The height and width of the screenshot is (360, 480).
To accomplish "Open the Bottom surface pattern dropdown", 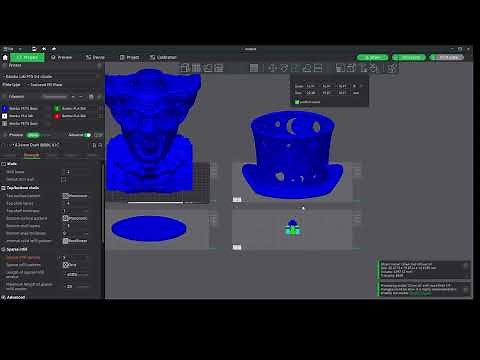I will pyautogui.click(x=76, y=218).
